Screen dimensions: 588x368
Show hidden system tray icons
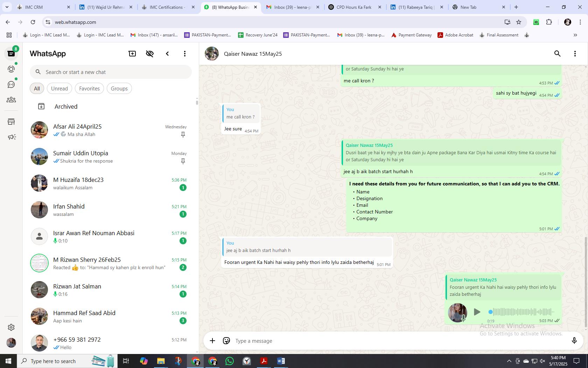[x=509, y=361]
